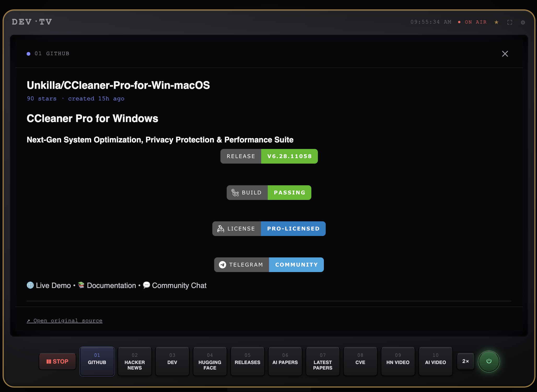Click the books icon beside Documentation
The image size is (537, 392).
(81, 285)
